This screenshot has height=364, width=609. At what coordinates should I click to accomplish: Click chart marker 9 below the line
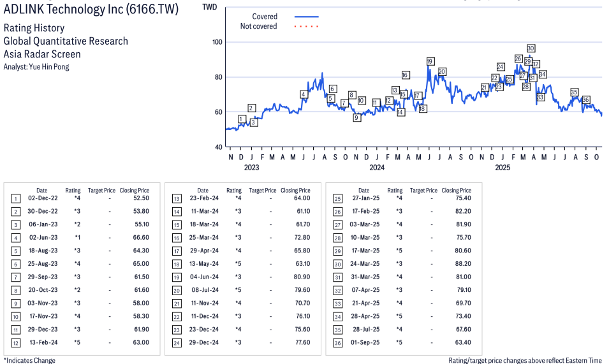click(357, 117)
